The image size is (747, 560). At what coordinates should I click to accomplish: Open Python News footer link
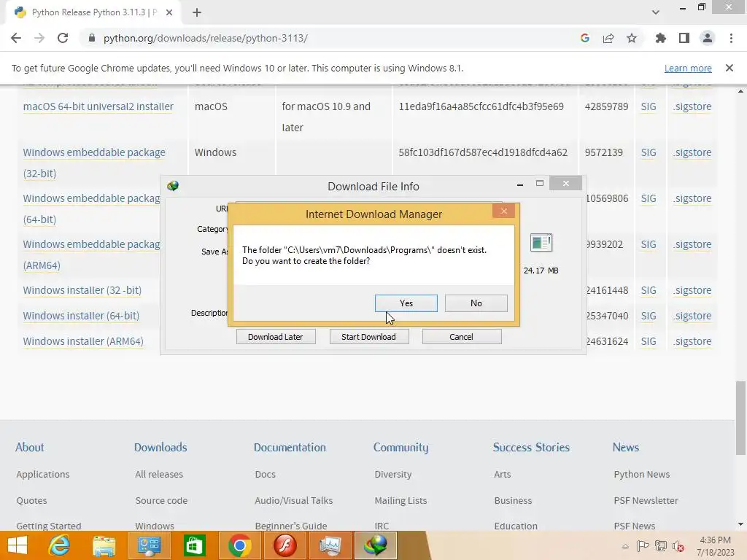[642, 474]
